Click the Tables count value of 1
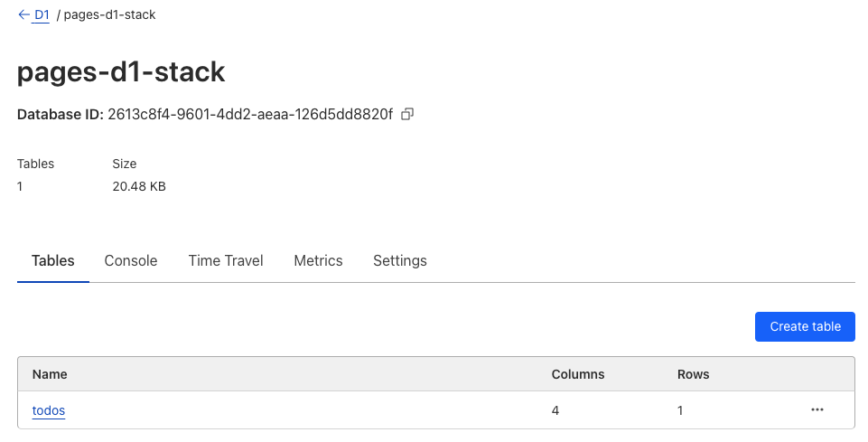 click(21, 186)
